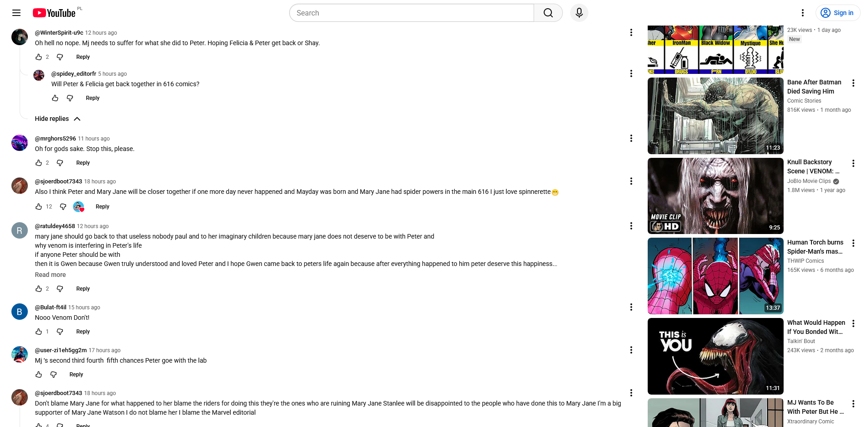868x427 pixels.
Task: Open Talkin' Bout channel link
Action: click(x=801, y=341)
